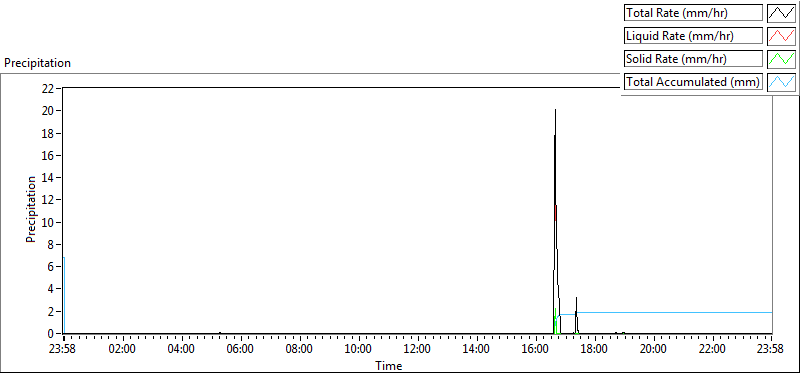The width and height of the screenshot is (800, 373).
Task: Click the green solid rate spike near 16:40
Action: tap(555, 320)
